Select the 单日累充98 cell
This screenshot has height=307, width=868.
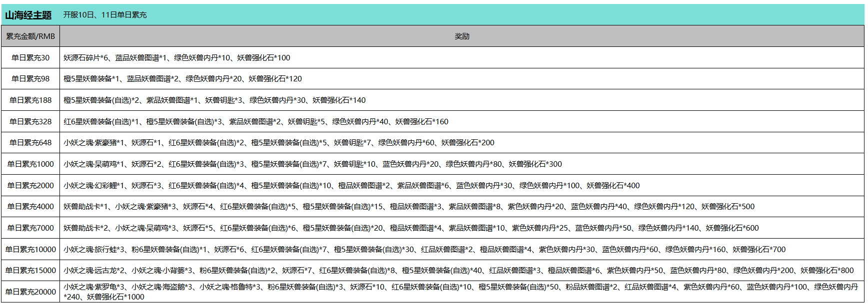pos(30,79)
